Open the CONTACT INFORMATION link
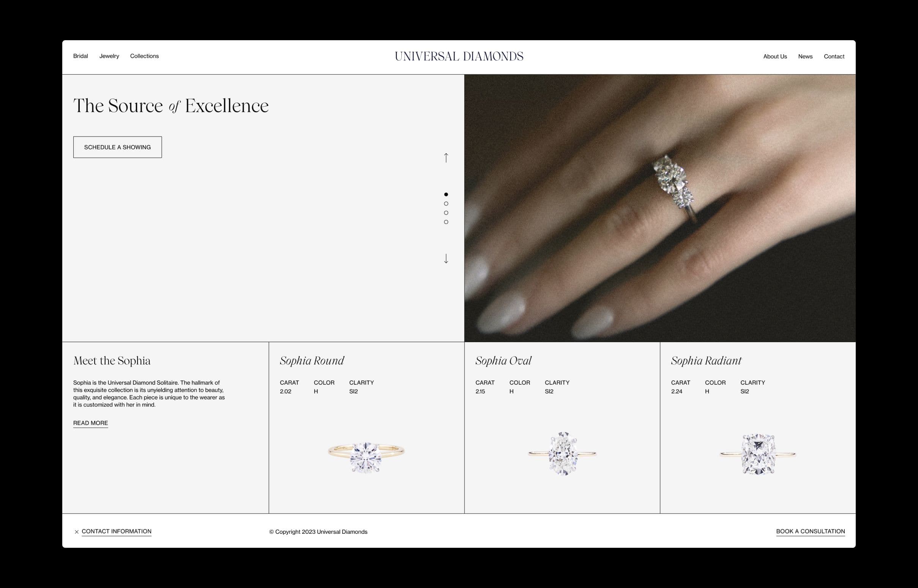 coord(117,531)
